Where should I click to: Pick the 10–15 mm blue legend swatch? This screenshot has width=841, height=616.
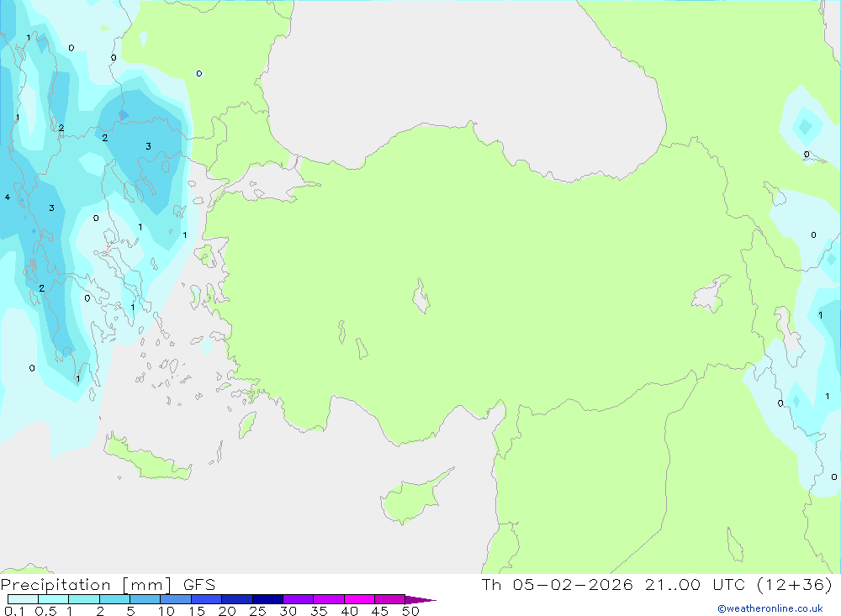176,599
